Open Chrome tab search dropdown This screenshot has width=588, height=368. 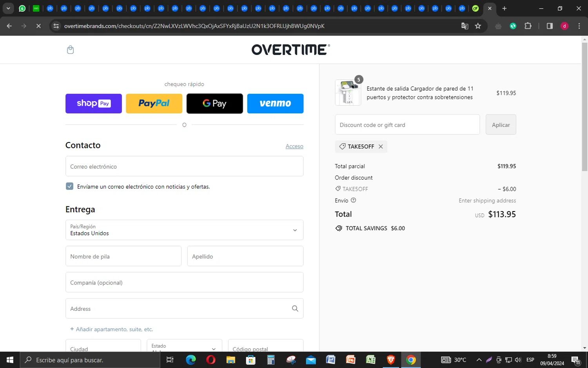tap(8, 8)
